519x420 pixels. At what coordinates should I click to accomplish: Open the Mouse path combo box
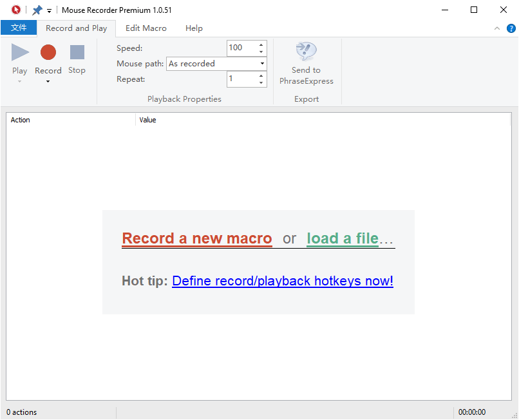(216, 64)
